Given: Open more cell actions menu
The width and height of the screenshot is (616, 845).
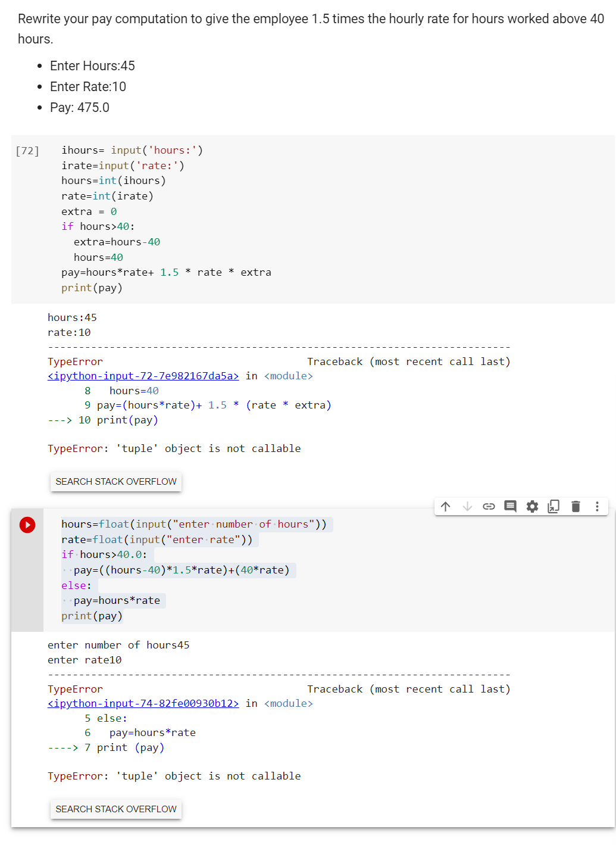Looking at the screenshot, I should click(x=597, y=507).
